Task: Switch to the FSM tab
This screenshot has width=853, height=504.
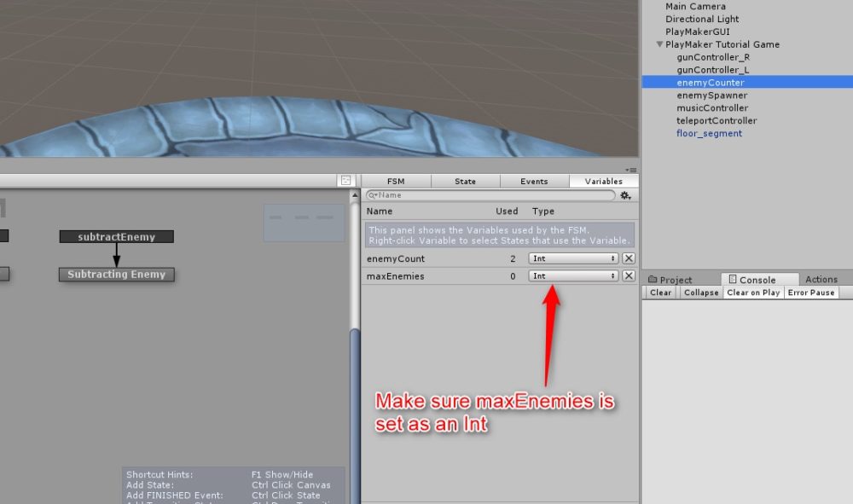Action: tap(396, 181)
